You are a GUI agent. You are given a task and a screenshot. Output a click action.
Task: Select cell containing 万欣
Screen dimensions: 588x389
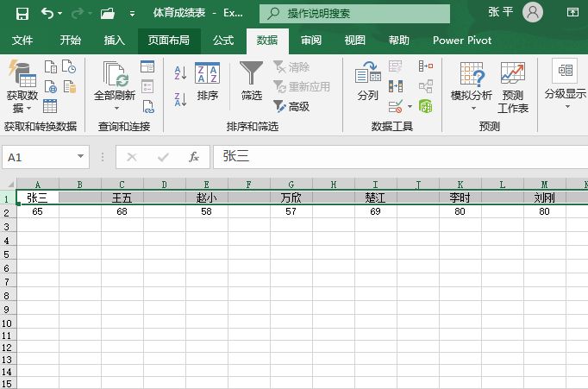[291, 198]
